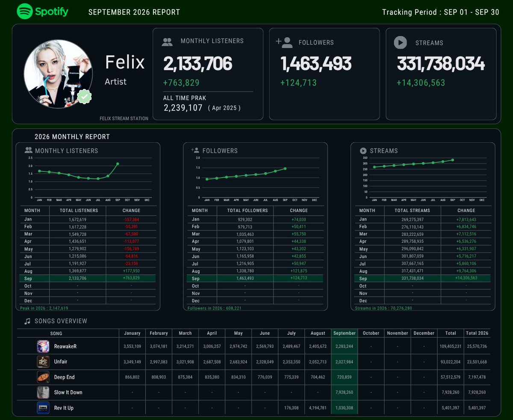This screenshot has height=420, width=513.
Task: Click the Aug listeners value 1,369,877
Action: click(77, 271)
